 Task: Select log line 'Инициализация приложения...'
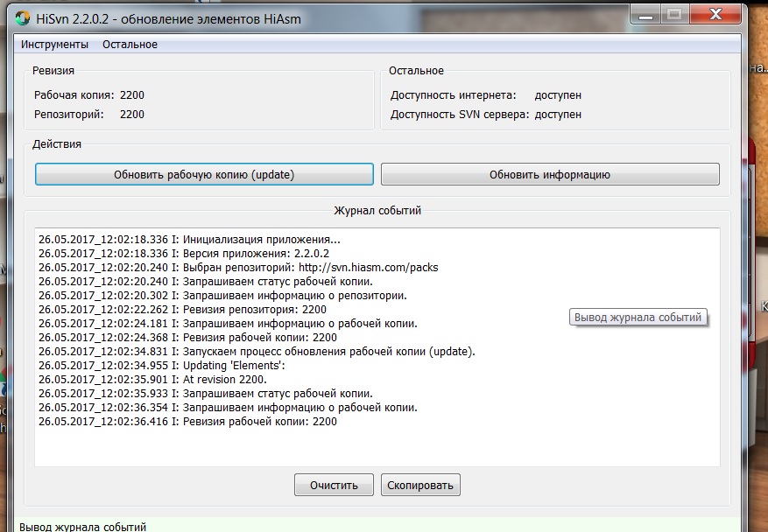(189, 240)
